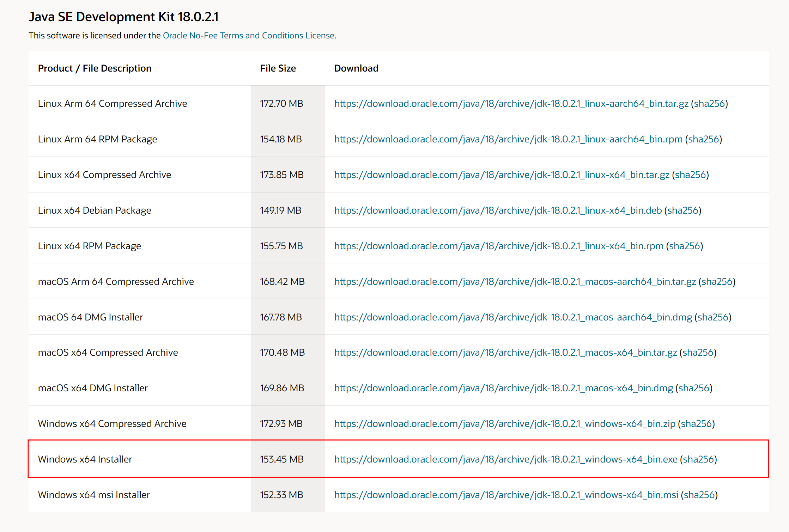Download the Windows x64 zip archive link
789x532 pixels.
504,424
